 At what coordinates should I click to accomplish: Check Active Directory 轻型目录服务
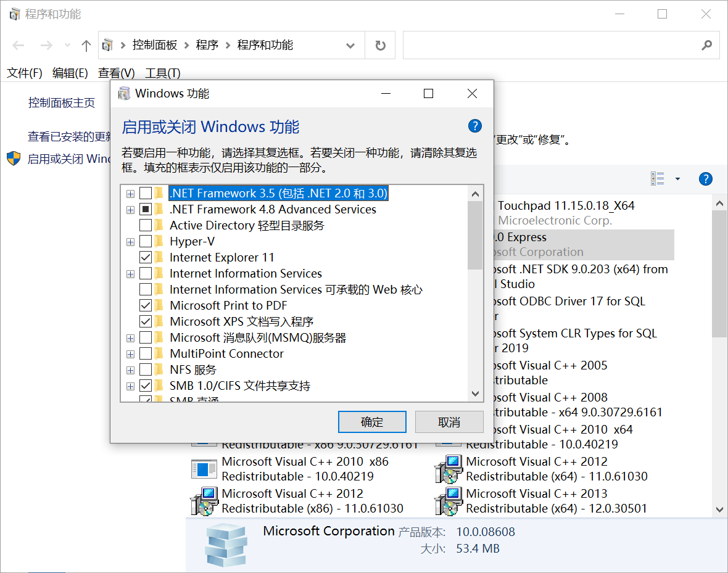(146, 225)
